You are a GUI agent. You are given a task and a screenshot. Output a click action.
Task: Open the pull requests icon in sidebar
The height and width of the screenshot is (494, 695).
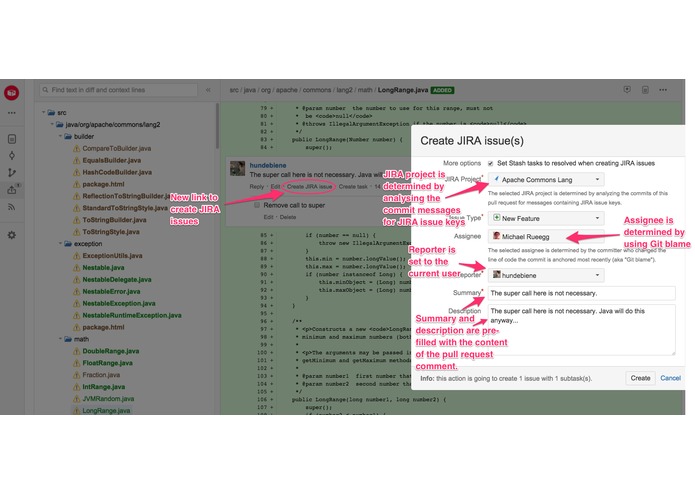[12, 189]
